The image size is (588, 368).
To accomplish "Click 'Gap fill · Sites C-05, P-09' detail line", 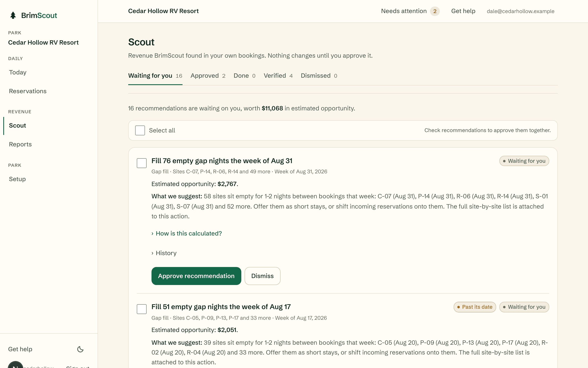I will click(x=239, y=318).
